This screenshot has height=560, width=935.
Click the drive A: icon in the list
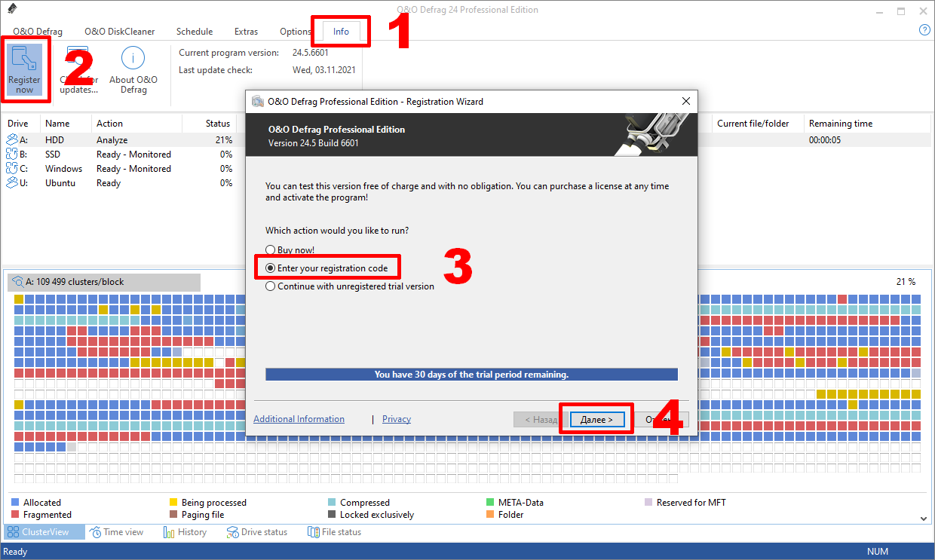(12, 140)
